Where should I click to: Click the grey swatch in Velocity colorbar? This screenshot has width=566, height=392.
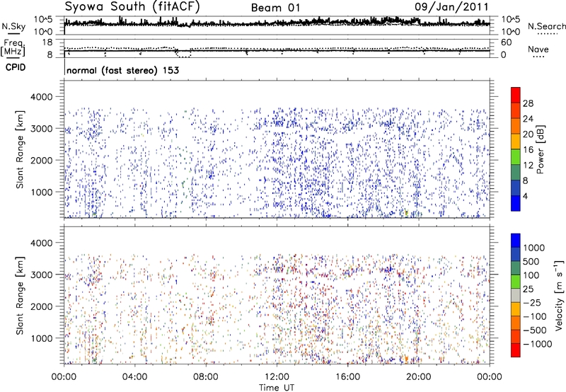tap(516, 295)
